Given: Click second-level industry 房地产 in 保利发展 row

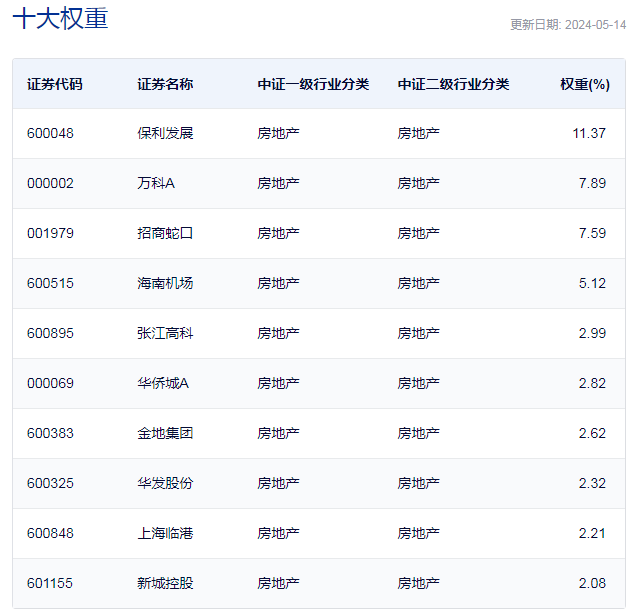Looking at the screenshot, I should click(419, 133).
